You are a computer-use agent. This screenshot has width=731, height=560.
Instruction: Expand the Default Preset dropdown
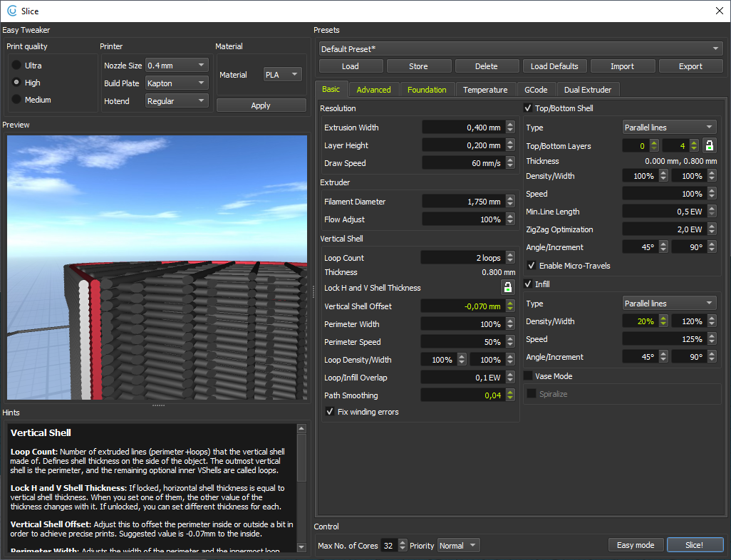(x=521, y=49)
